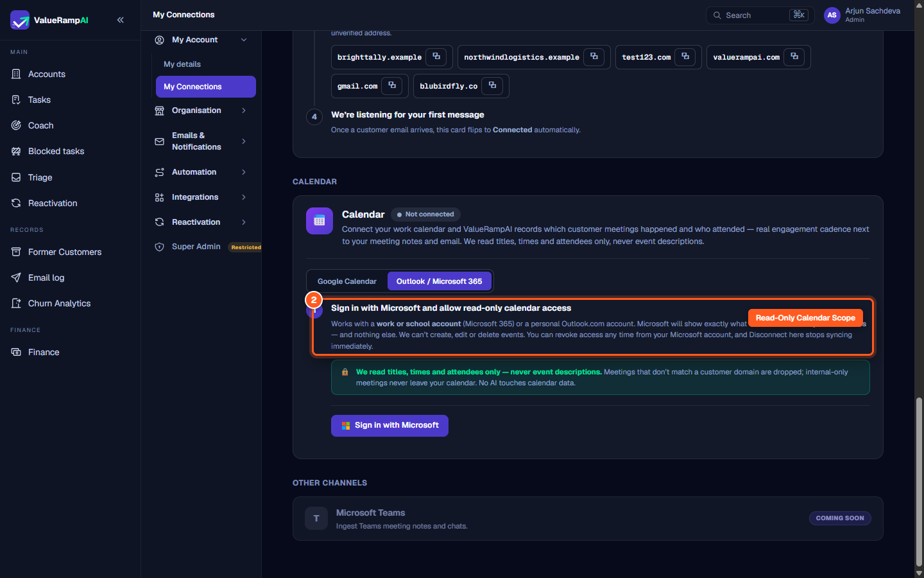Click the scrollbar down arrow
The width and height of the screenshot is (924, 578).
(919, 573)
